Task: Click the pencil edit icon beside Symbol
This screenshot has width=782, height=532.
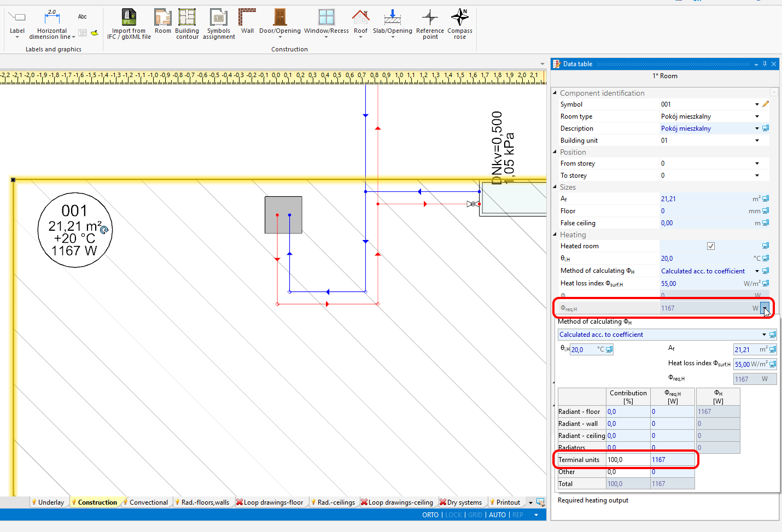Action: 766,104
